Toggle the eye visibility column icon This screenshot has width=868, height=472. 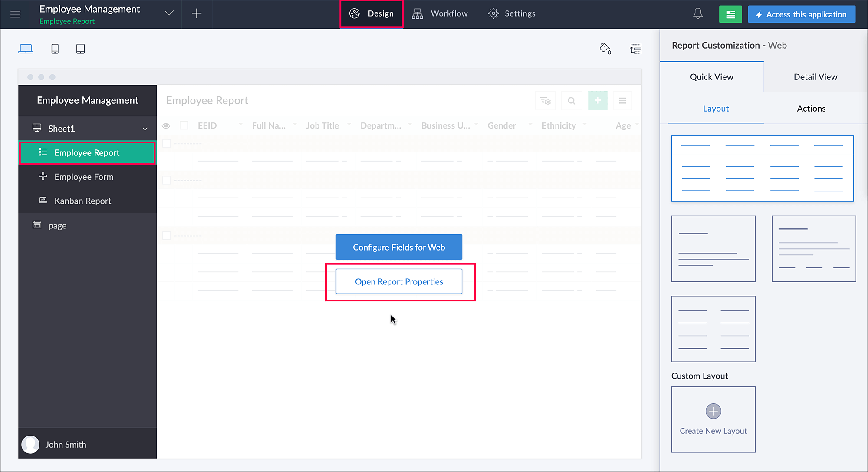(166, 126)
